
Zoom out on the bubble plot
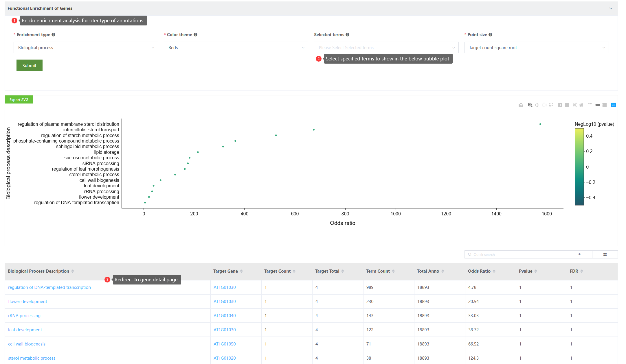pyautogui.click(x=567, y=105)
